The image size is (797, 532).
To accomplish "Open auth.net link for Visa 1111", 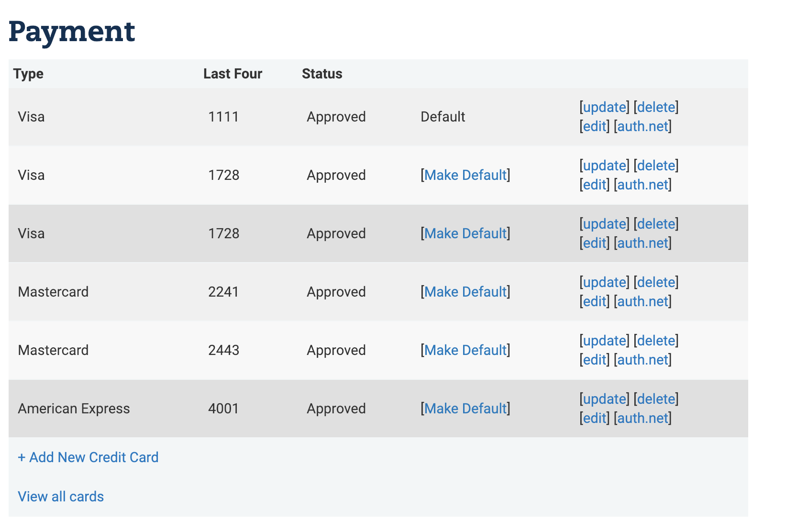I will [x=642, y=126].
